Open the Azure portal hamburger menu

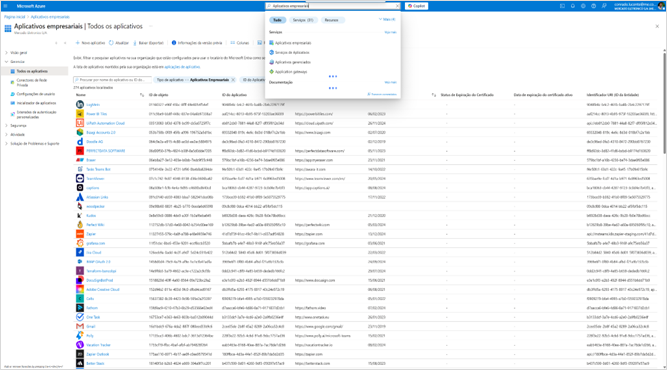(5, 6)
